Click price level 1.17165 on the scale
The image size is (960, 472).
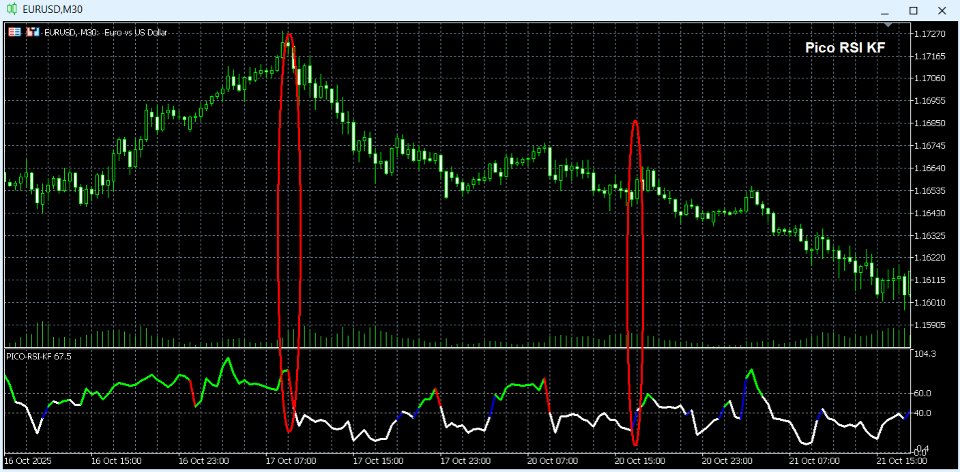[929, 56]
